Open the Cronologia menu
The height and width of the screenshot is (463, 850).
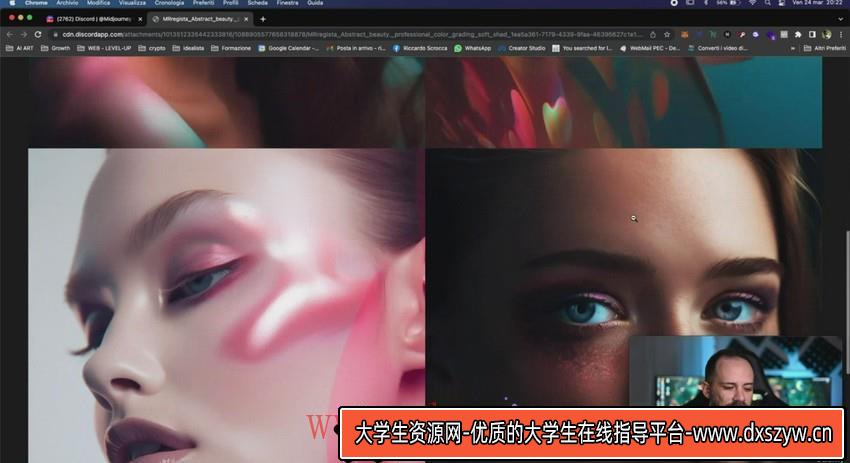(169, 3)
